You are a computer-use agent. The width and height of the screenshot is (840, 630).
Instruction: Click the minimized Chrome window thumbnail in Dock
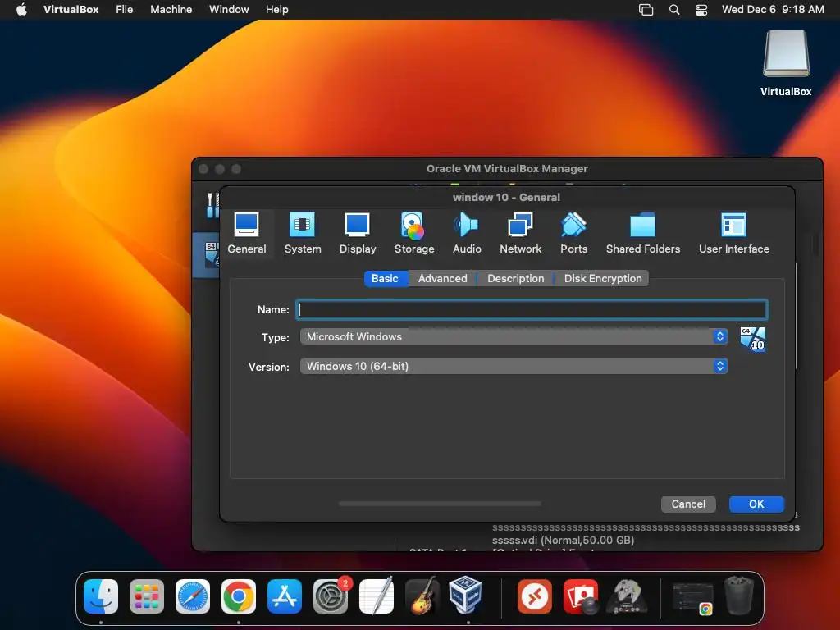point(692,598)
